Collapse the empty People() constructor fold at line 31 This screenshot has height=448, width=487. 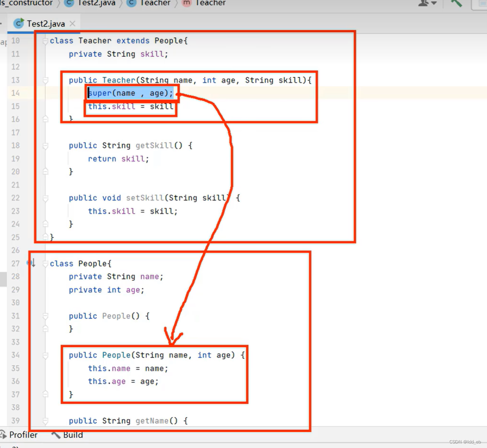pyautogui.click(x=45, y=316)
